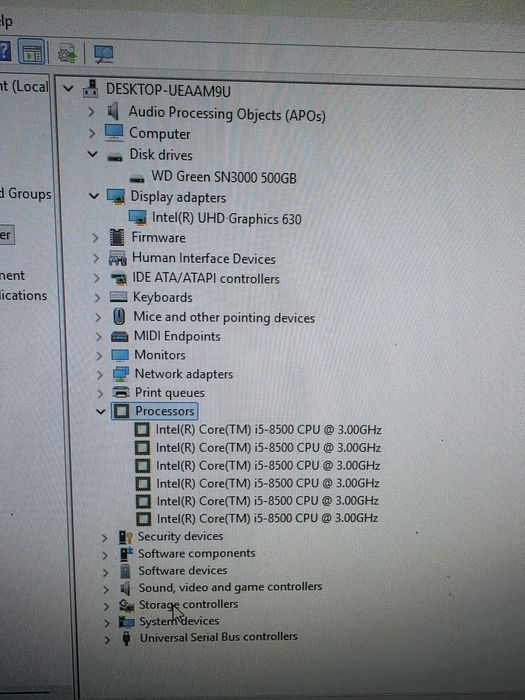This screenshot has width=525, height=700.
Task: Select Human Interface Devices label
Action: tap(204, 258)
